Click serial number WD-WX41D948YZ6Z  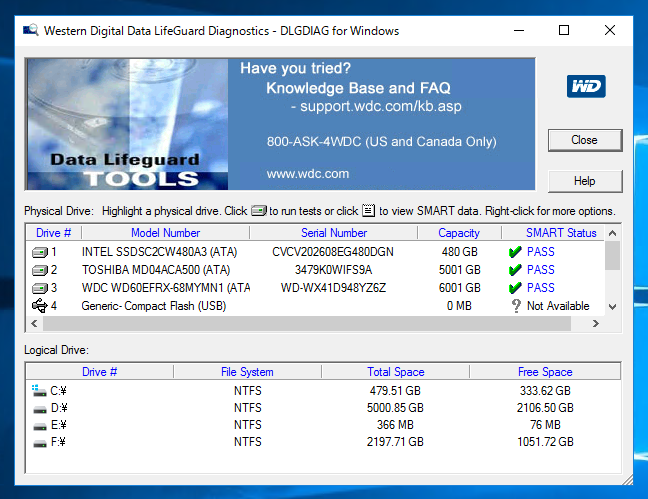pos(333,288)
